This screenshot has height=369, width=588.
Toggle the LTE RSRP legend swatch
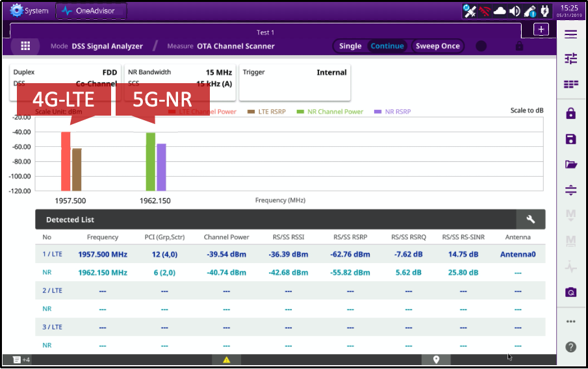[251, 112]
